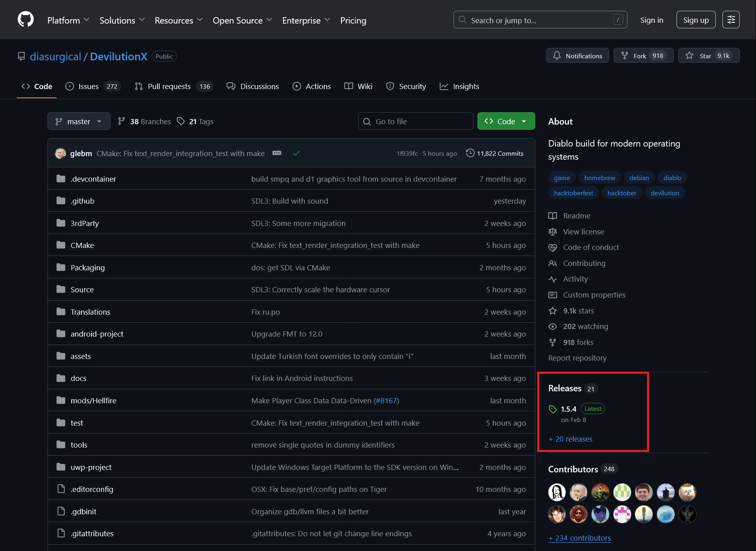Switch to the Actions tab
The height and width of the screenshot is (551, 756).
tap(312, 86)
